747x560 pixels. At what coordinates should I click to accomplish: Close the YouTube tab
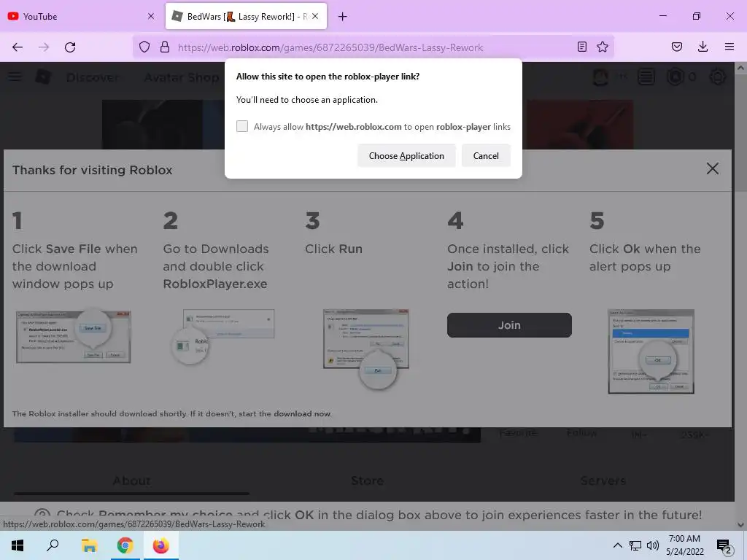coord(151,16)
